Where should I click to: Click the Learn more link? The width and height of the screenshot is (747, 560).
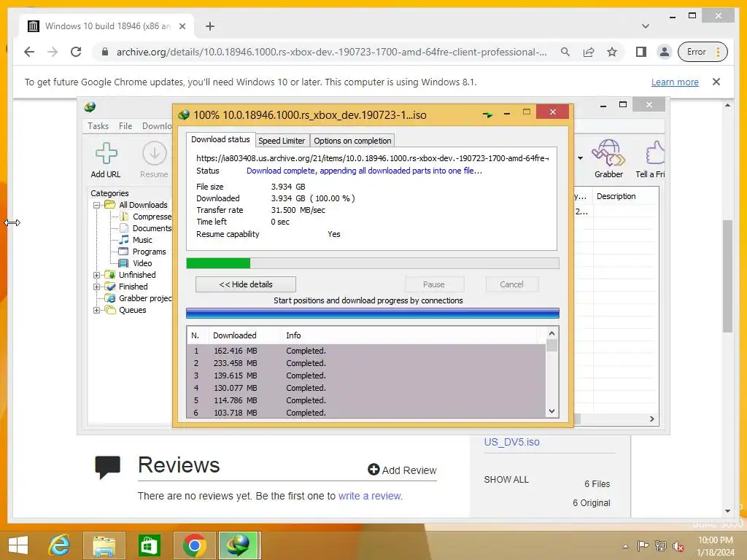[x=675, y=82]
